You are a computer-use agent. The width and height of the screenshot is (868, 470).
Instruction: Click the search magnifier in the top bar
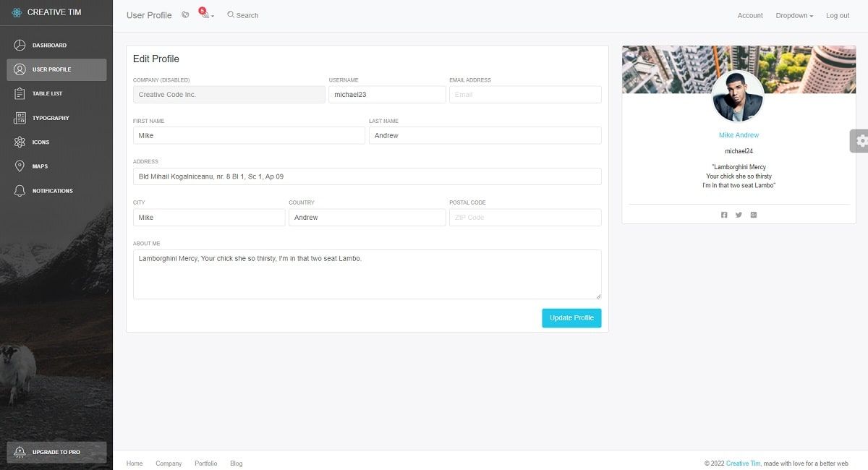(230, 14)
